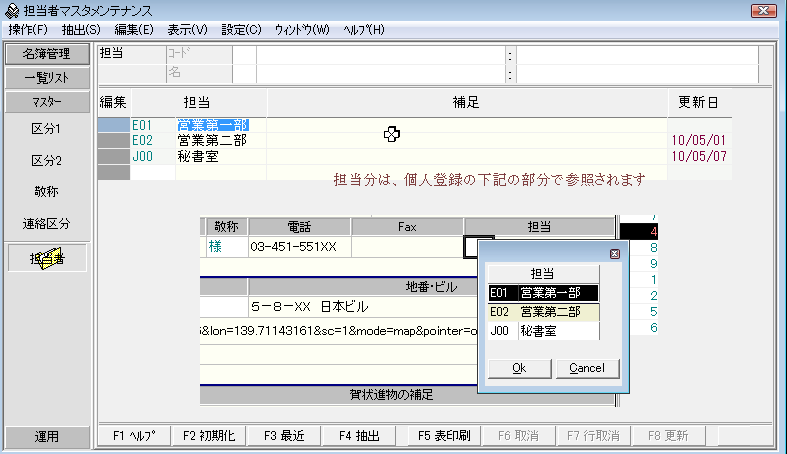
Task: Click the 編集 column header
Action: pos(113,102)
